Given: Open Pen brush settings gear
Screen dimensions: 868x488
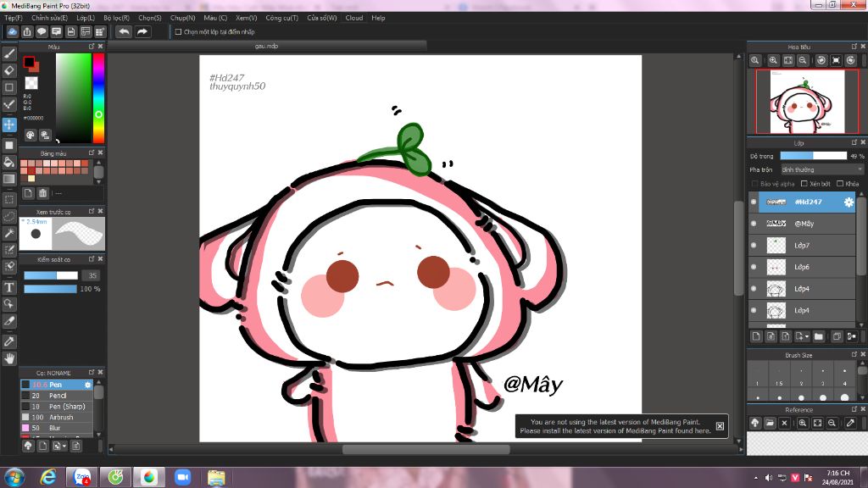Looking at the screenshot, I should tap(87, 385).
